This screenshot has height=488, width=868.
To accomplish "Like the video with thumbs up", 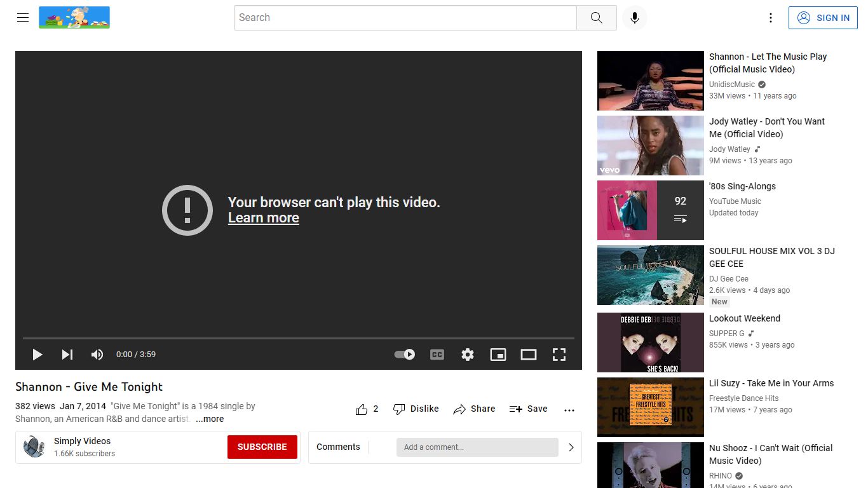I will (367, 409).
